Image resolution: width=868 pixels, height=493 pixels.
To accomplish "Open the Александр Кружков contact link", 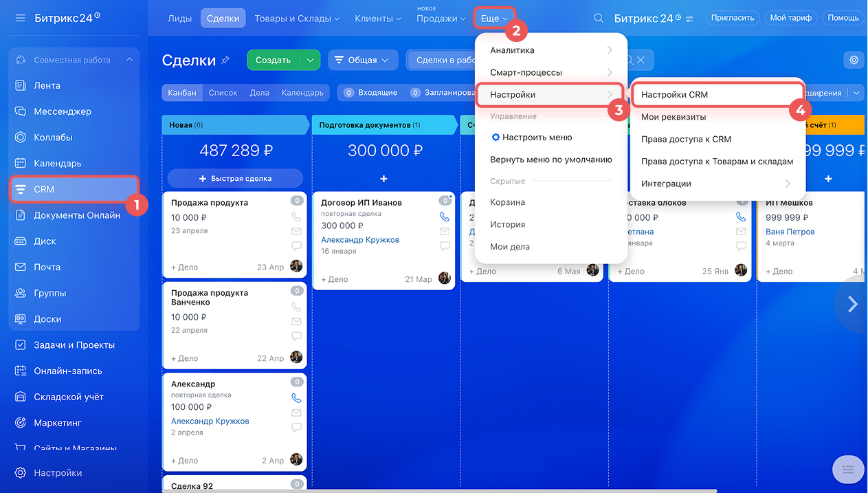I will pyautogui.click(x=359, y=240).
